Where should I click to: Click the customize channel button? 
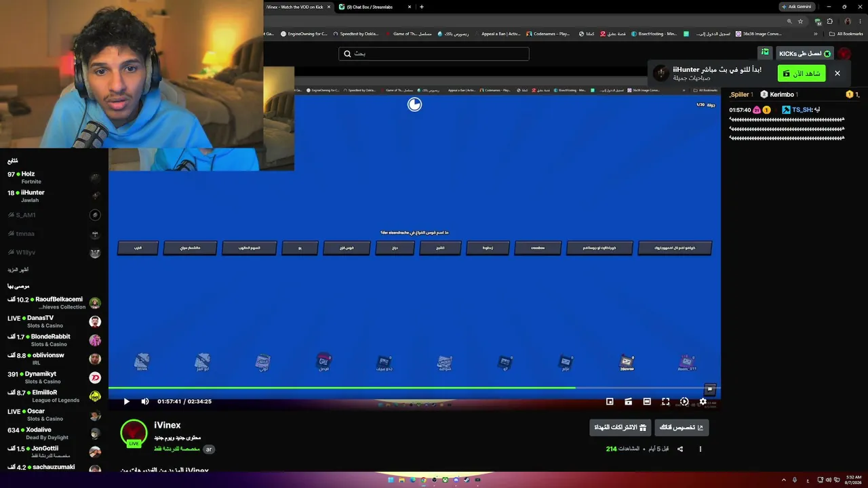pos(682,427)
